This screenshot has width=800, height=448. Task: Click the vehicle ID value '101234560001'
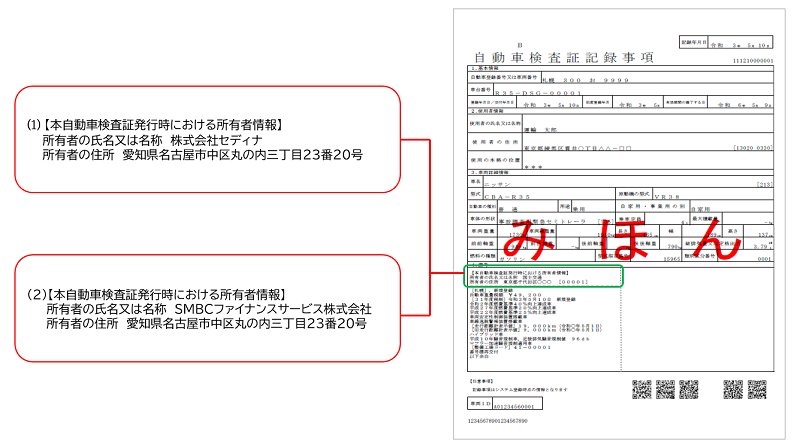pos(514,406)
